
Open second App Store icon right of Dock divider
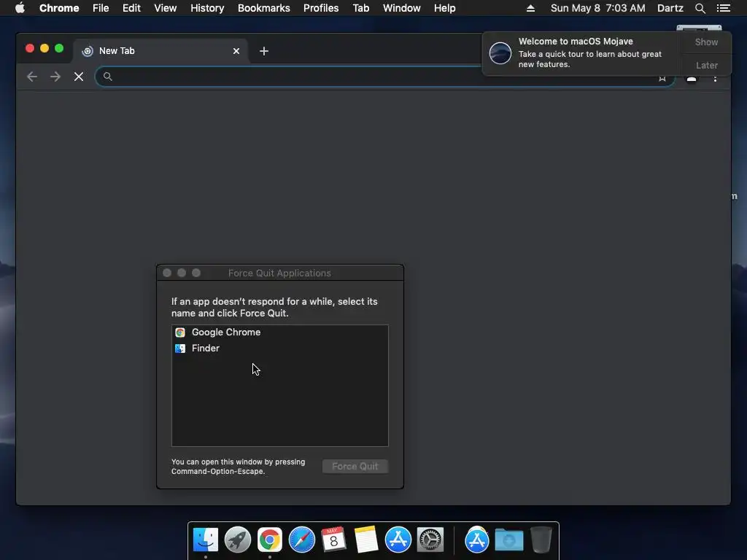(x=476, y=540)
